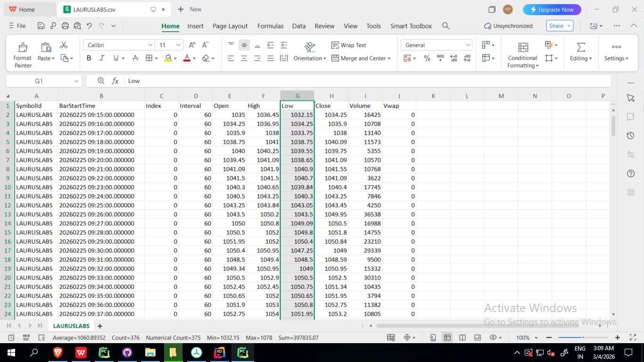Screen dimensions: 644x362
Task: Click the Upgrade Now button
Action: (552, 9)
